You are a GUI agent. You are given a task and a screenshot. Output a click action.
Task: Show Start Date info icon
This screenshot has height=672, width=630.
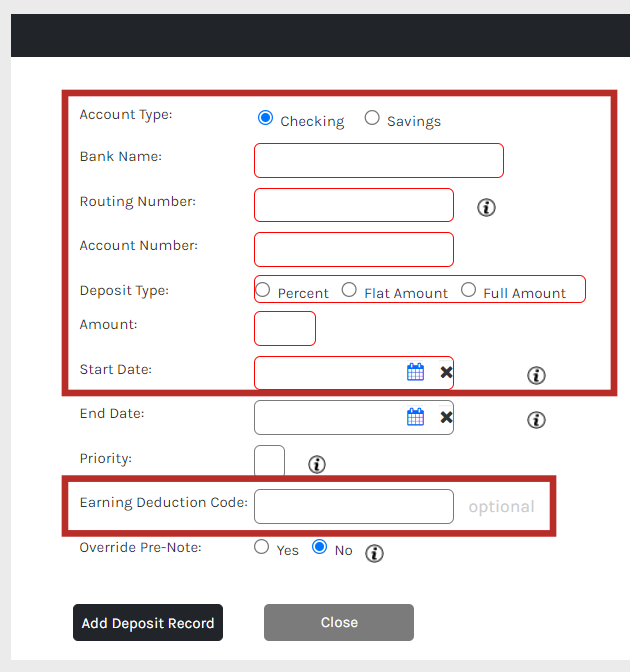coord(536,375)
